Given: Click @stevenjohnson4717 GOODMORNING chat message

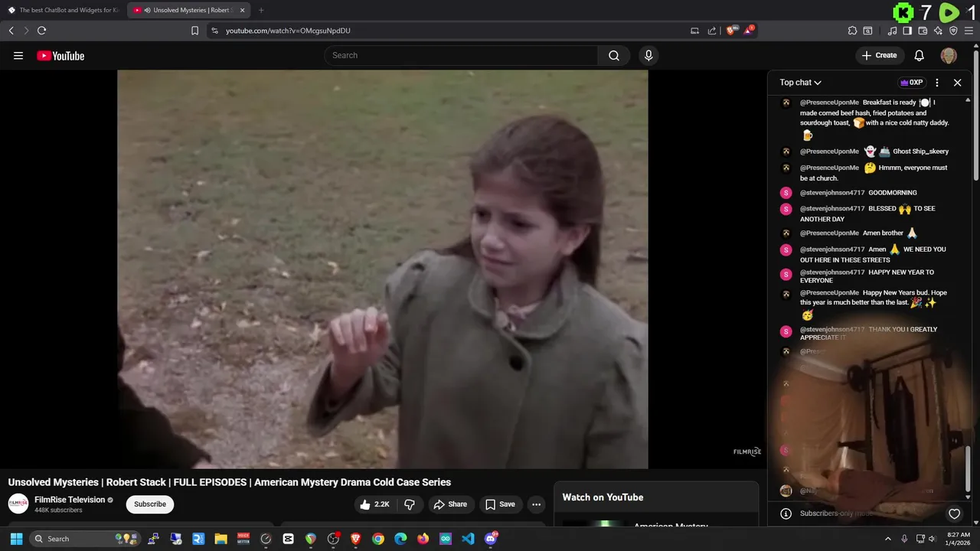Looking at the screenshot, I should pyautogui.click(x=857, y=193).
